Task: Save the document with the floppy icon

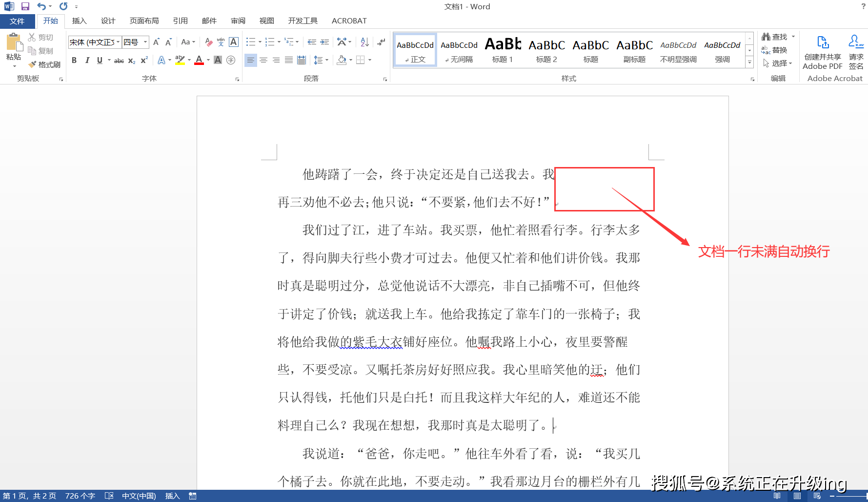Action: coord(25,6)
